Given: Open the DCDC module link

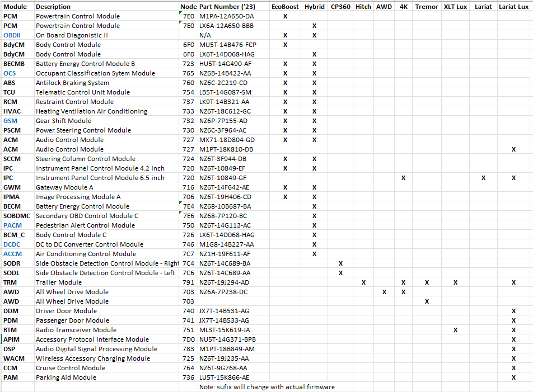Looking at the screenshot, I should (x=12, y=244).
